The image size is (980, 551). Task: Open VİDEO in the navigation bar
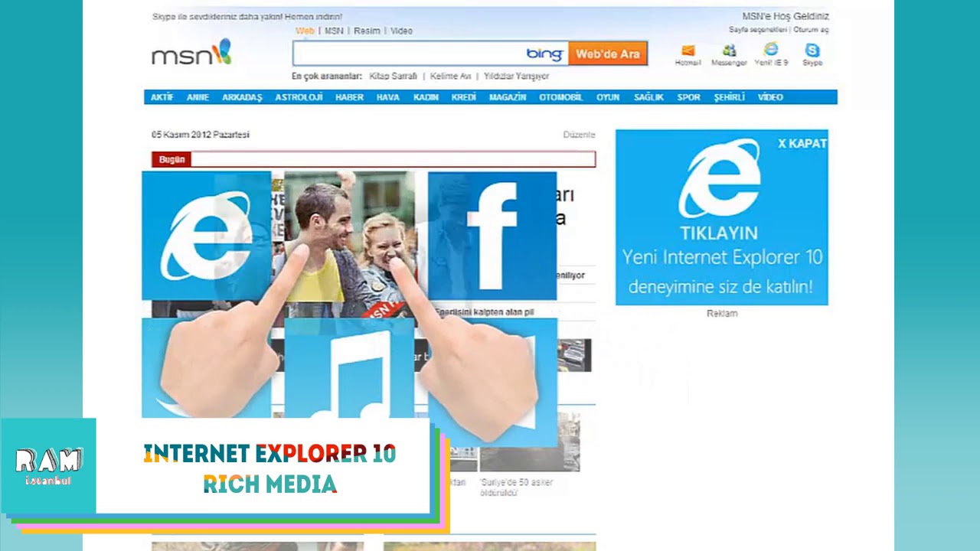pyautogui.click(x=770, y=97)
